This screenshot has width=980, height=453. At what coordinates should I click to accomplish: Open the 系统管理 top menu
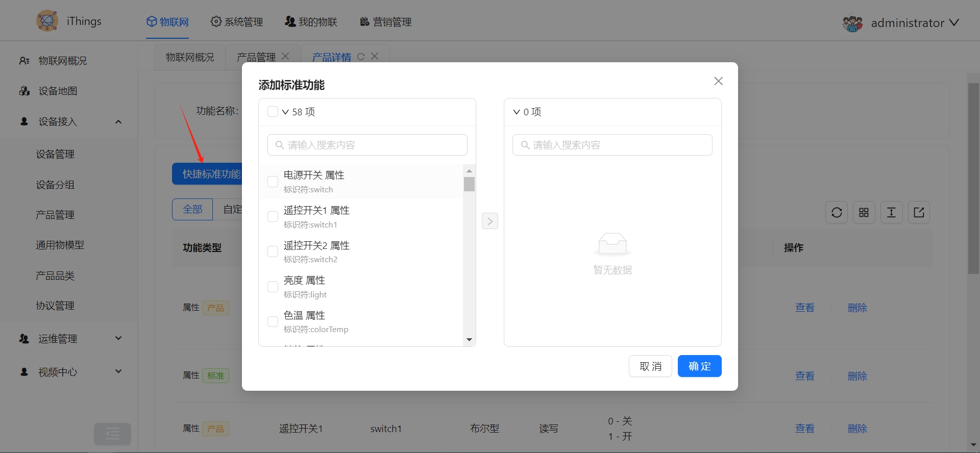tap(237, 22)
